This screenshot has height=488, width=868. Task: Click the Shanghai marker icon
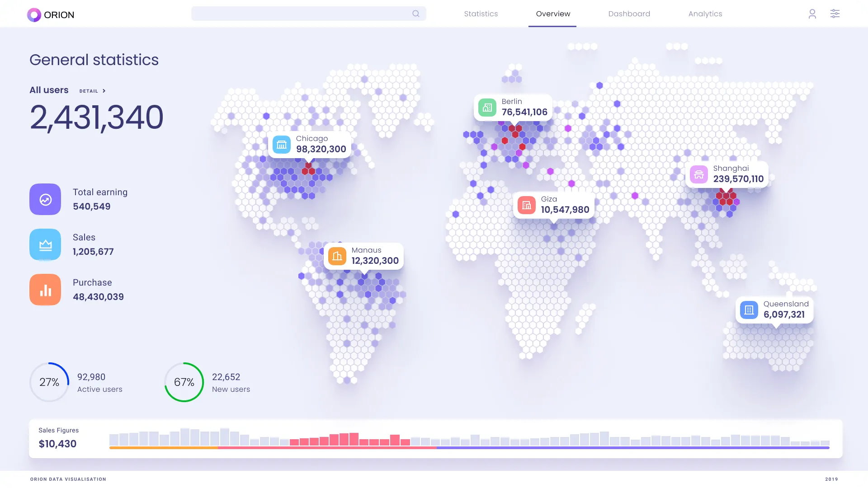point(698,174)
